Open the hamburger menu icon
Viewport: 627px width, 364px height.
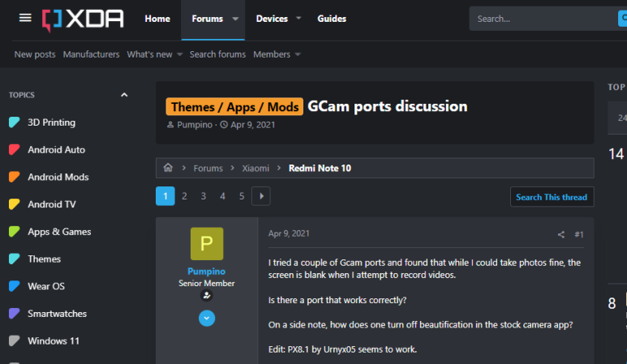25,18
